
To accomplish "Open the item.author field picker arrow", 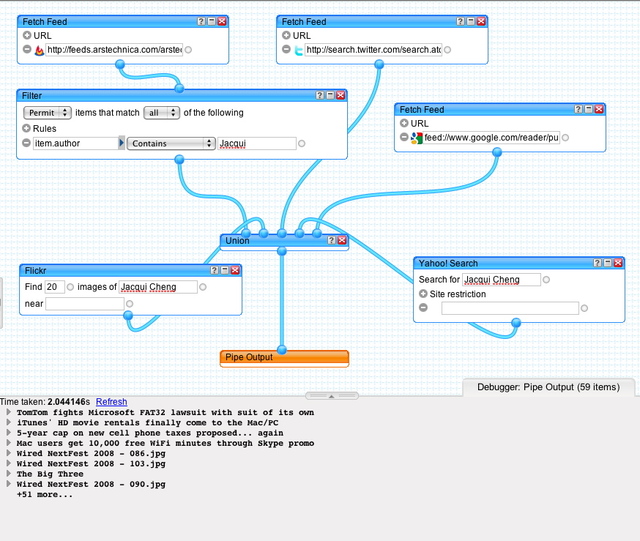I will coord(121,143).
